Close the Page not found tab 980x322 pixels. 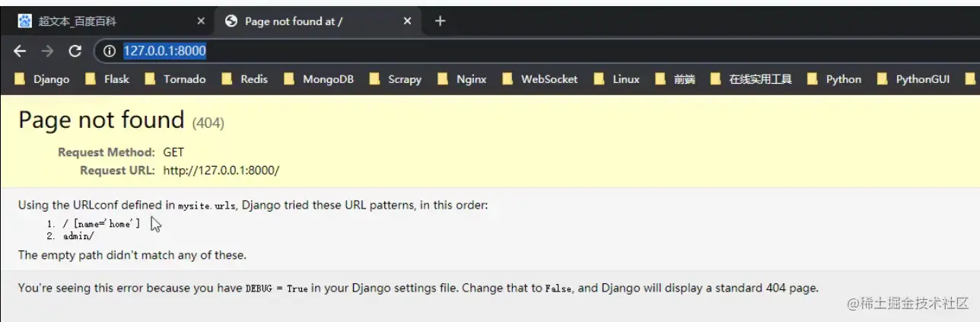[407, 21]
